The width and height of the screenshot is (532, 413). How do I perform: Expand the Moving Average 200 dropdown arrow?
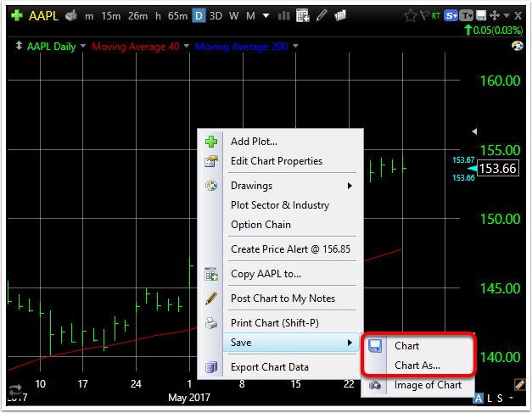[295, 46]
